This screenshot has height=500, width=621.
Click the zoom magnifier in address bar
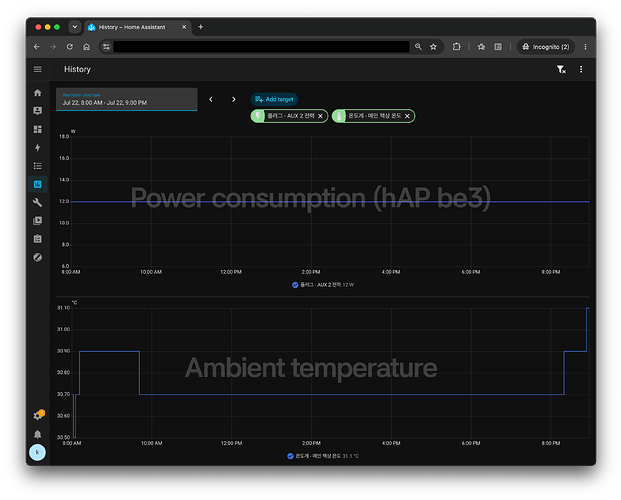point(418,47)
